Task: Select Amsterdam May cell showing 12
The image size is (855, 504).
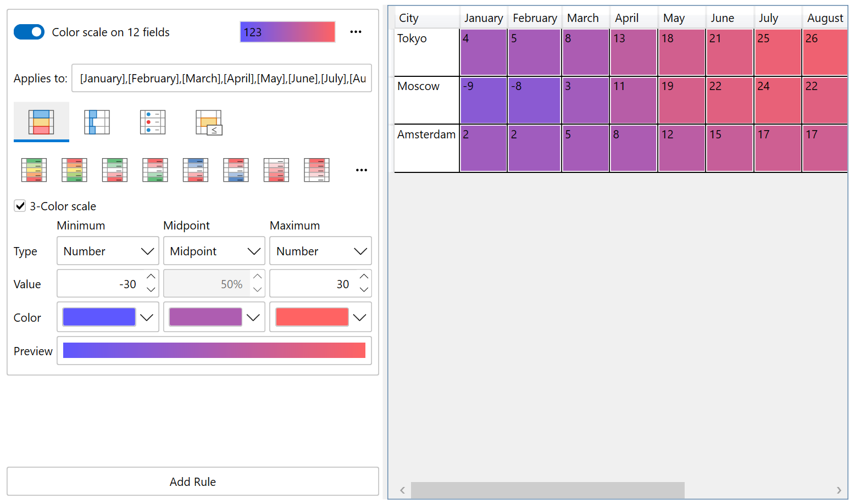Action: click(682, 148)
